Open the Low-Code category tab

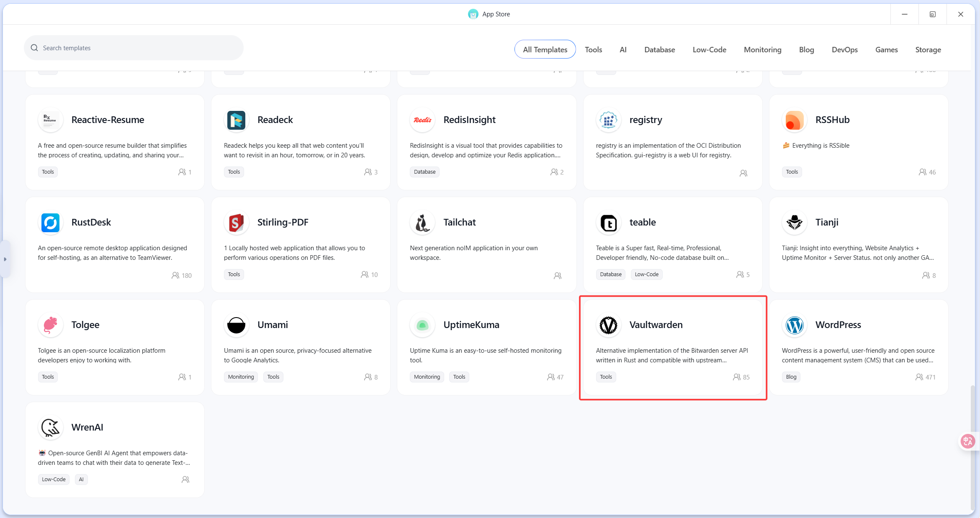[x=709, y=49]
